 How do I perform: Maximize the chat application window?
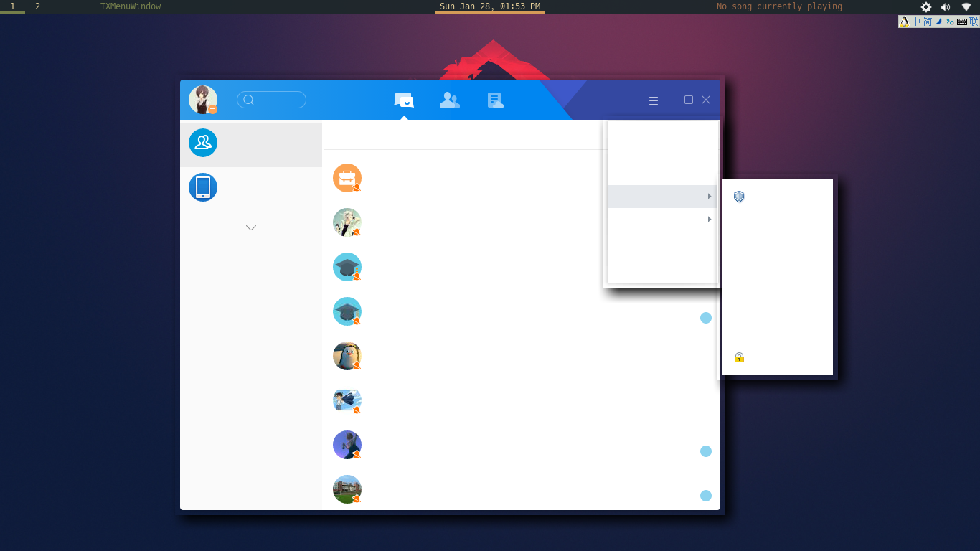(x=689, y=100)
